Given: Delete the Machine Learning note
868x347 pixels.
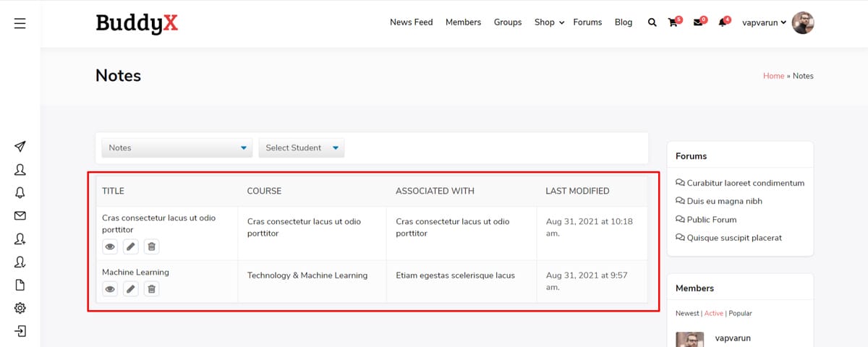Looking at the screenshot, I should coord(151,289).
